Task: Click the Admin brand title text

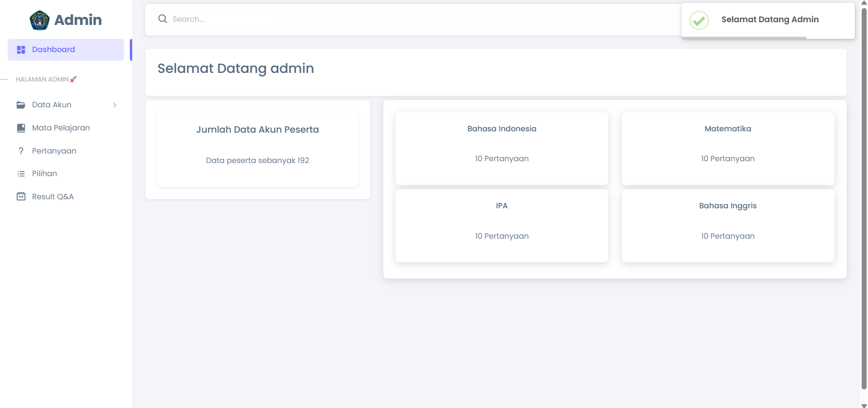Action: 78,20
